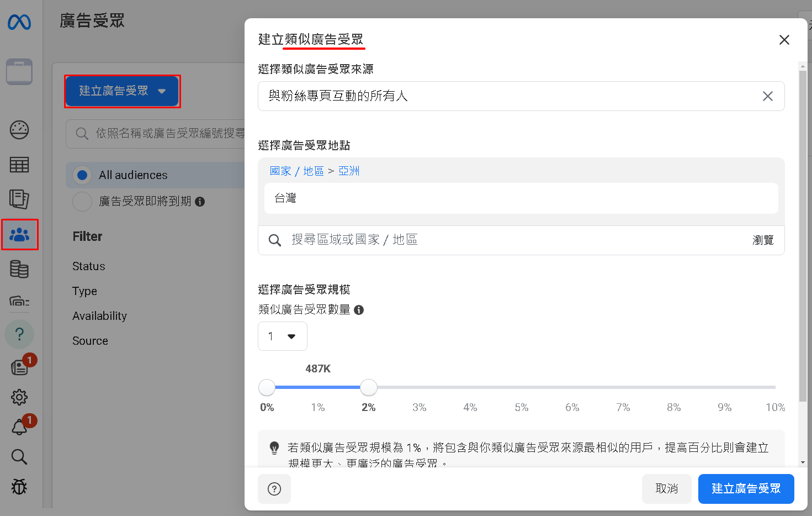
Task: Expand the Source filter
Action: tap(90, 341)
